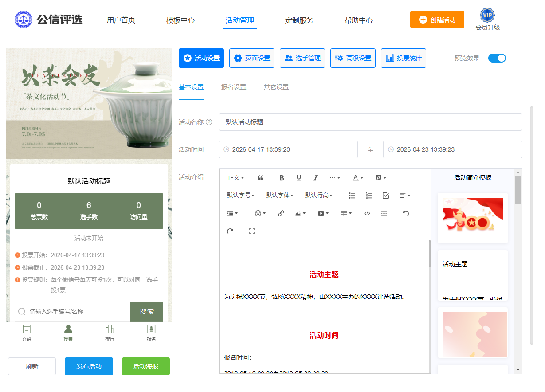Click the 公信评选 logo

[x=49, y=20]
